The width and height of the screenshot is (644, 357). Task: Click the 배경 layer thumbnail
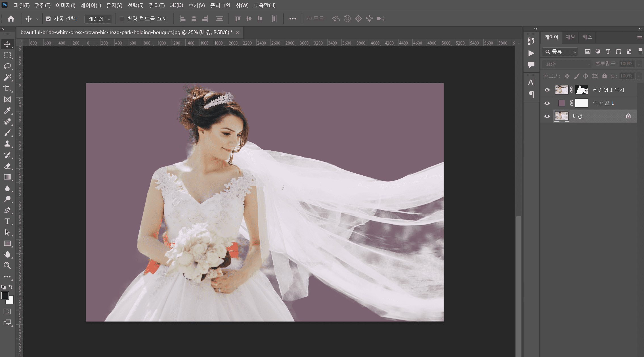coord(561,116)
